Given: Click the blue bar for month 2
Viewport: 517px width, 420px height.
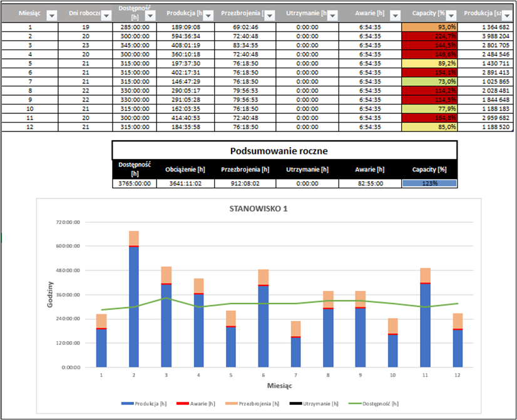Looking at the screenshot, I should [133, 307].
